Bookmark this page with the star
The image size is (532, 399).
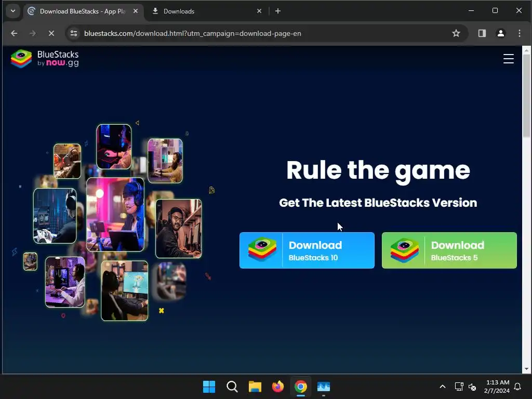click(x=456, y=33)
